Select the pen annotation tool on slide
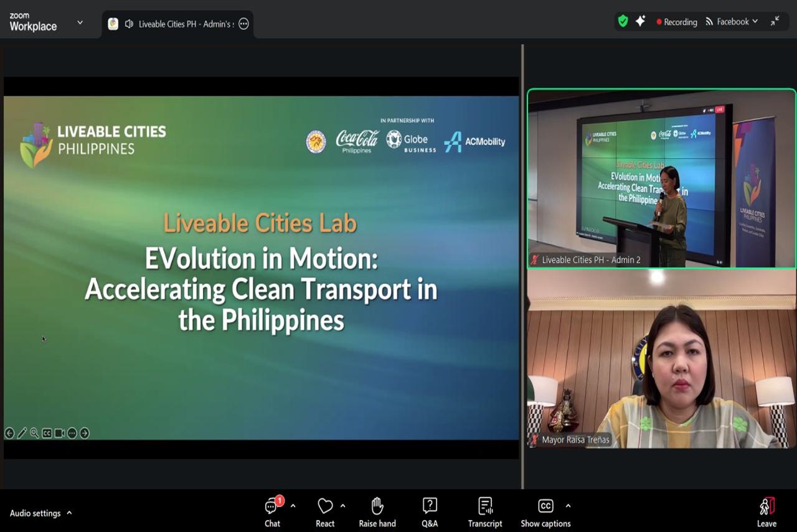Image resolution: width=797 pixels, height=532 pixels. 22,433
